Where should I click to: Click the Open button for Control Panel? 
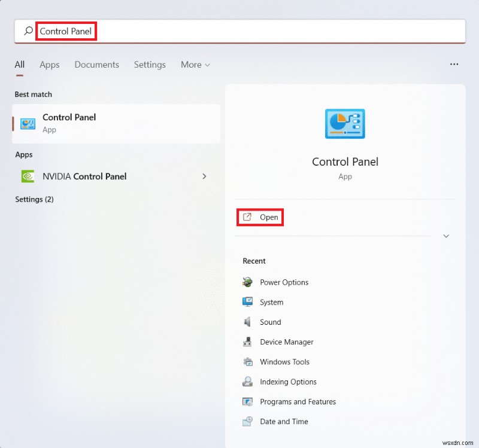(260, 217)
